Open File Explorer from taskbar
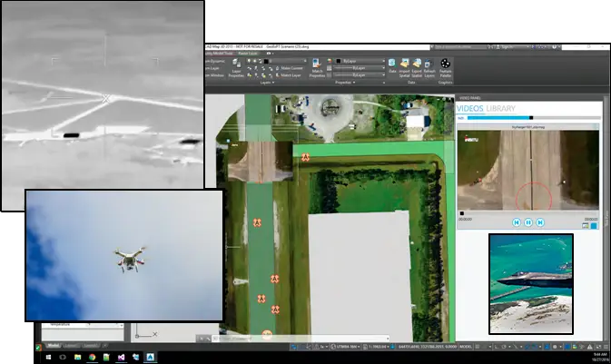Screen dimensions: 611x364 pyautogui.click(x=77, y=357)
